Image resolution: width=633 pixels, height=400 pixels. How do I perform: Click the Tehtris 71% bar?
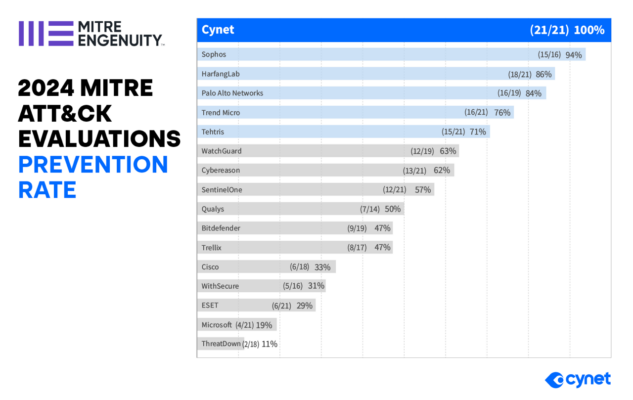pos(344,132)
